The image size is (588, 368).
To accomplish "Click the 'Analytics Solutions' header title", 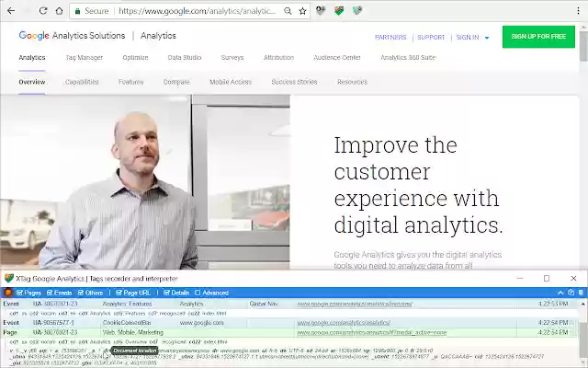I will tap(88, 36).
